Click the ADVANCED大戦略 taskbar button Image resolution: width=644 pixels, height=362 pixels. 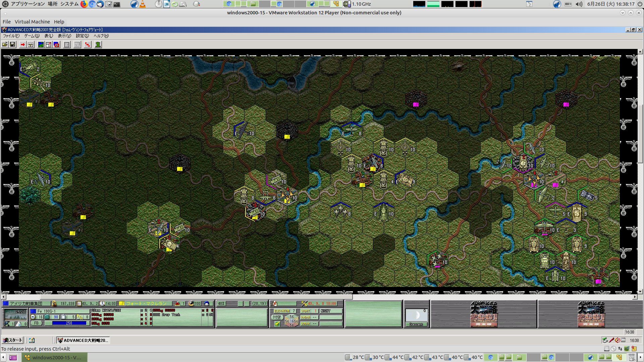[83, 340]
